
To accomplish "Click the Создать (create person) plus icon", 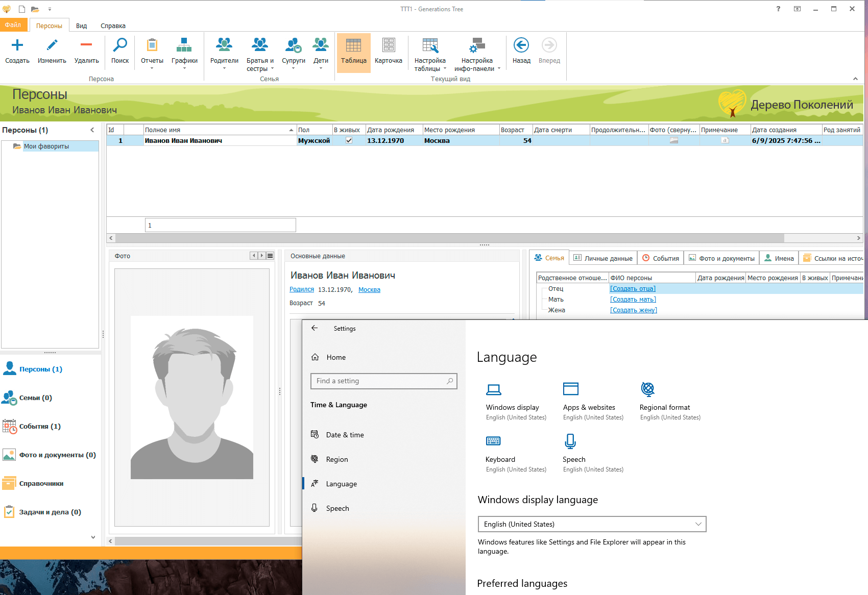I will pos(17,45).
